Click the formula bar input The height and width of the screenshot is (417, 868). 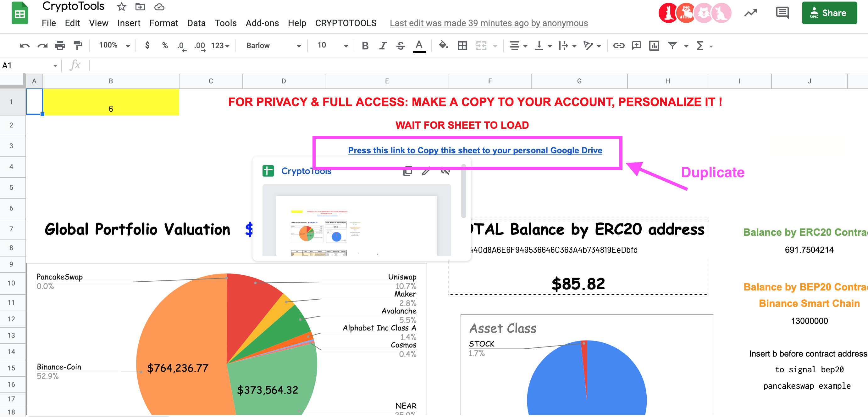click(478, 65)
